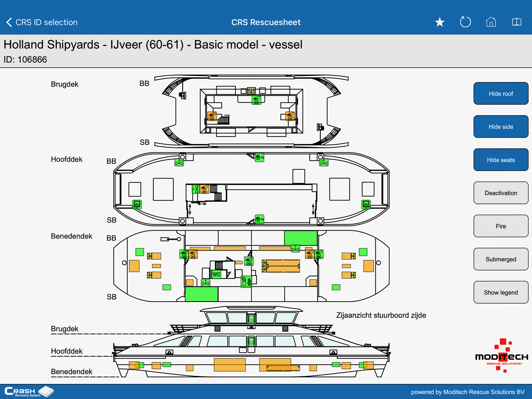Tap right green valve icon on Hoofddek BB side
The image size is (532, 399).
pos(324,163)
